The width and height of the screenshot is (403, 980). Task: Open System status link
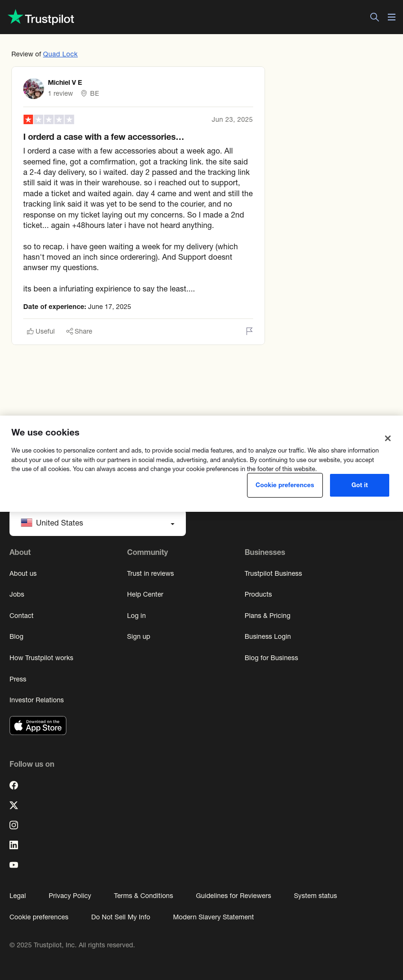click(x=315, y=896)
